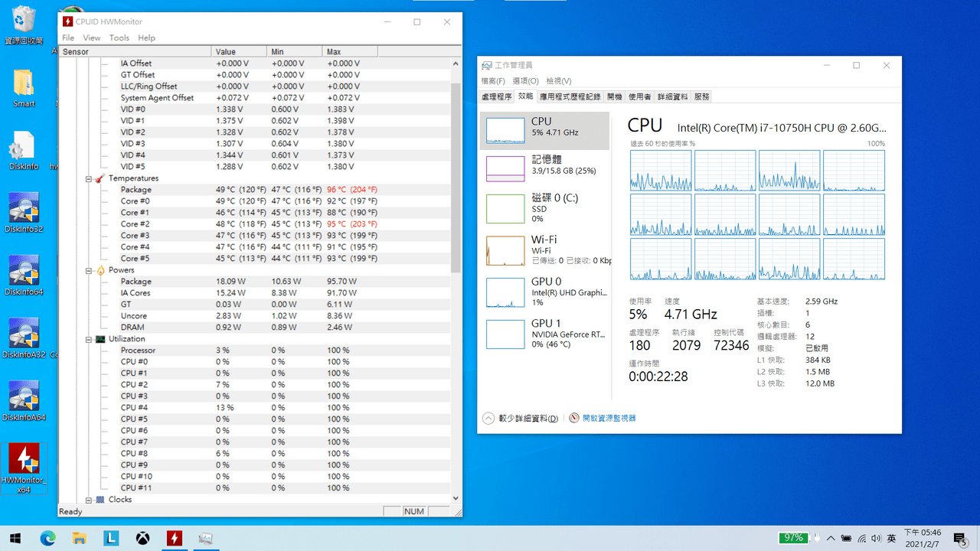Click the Max column header

pyautogui.click(x=350, y=52)
